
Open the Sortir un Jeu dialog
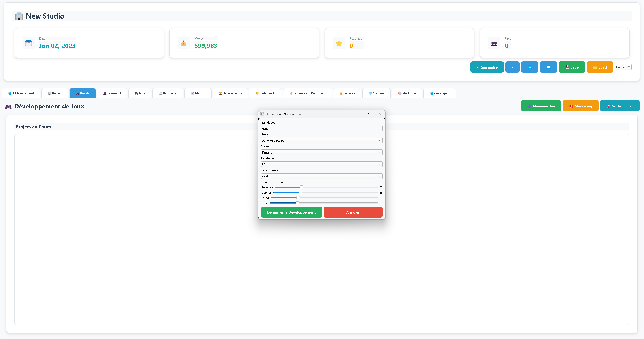click(620, 106)
